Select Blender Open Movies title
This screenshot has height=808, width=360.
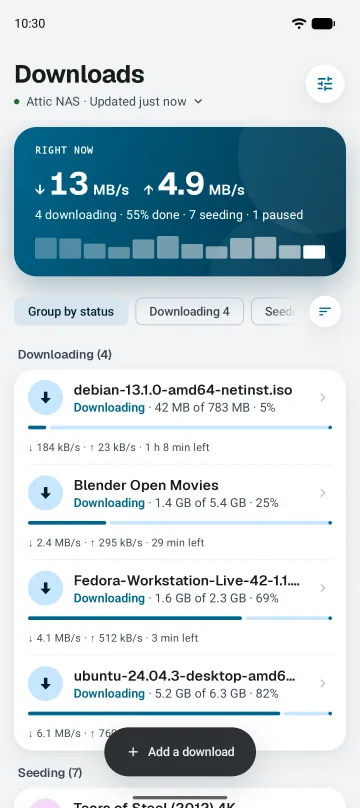(146, 485)
